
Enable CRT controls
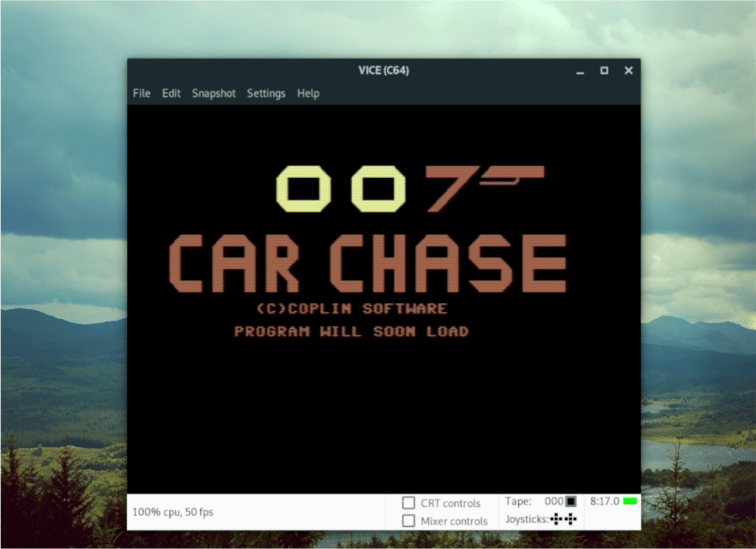(408, 503)
